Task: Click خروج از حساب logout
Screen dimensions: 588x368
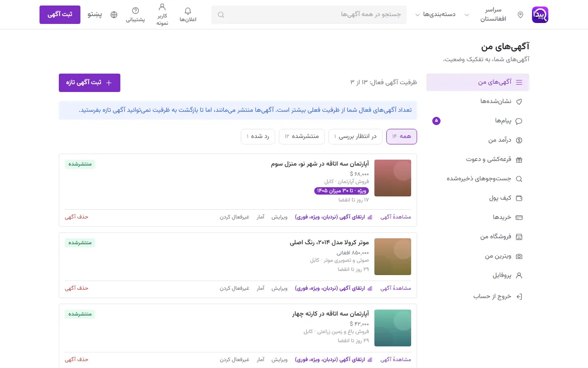Action: 478,296
